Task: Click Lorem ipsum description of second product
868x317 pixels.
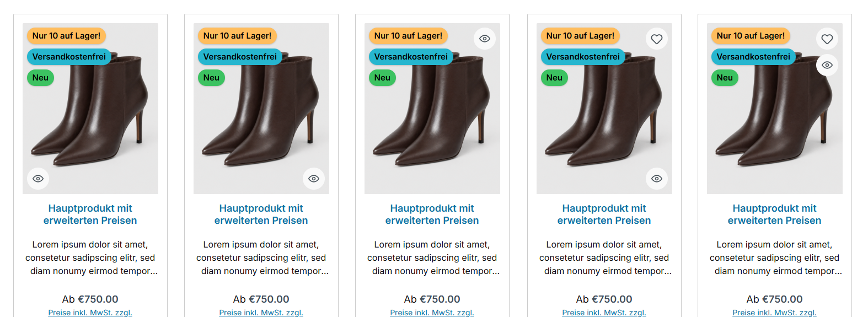Action: point(261,258)
